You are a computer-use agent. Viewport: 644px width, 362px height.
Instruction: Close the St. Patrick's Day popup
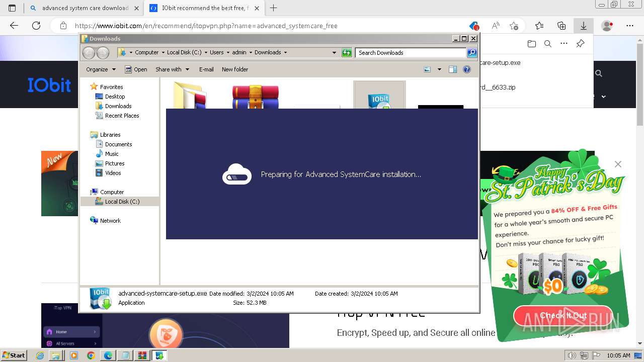[618, 164]
